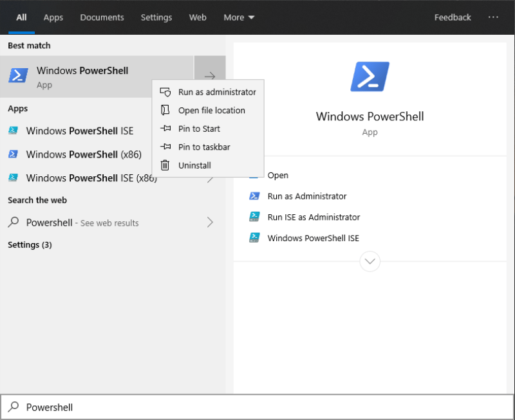
Task: Click the folder icon beside Open file location
Action: coord(165,110)
